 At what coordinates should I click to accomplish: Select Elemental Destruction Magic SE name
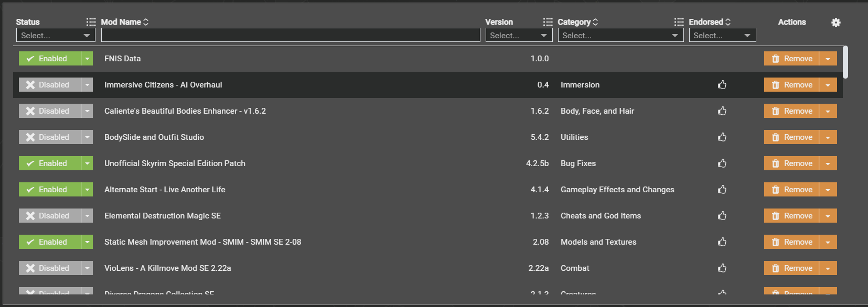(x=163, y=215)
